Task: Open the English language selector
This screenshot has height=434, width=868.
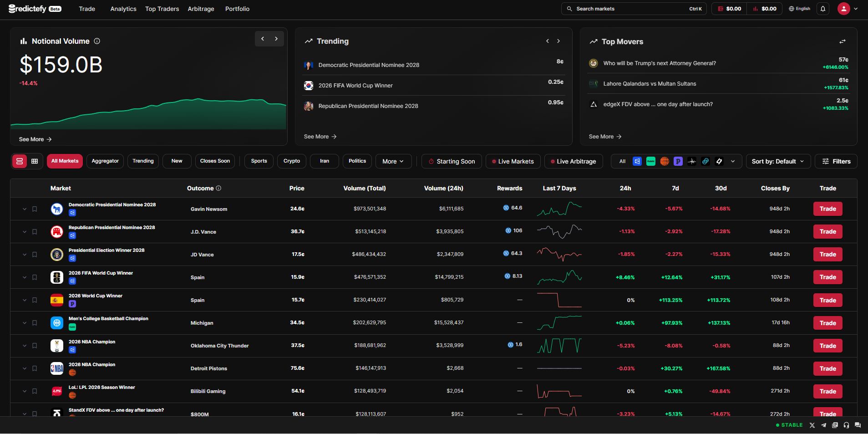Action: pos(800,9)
